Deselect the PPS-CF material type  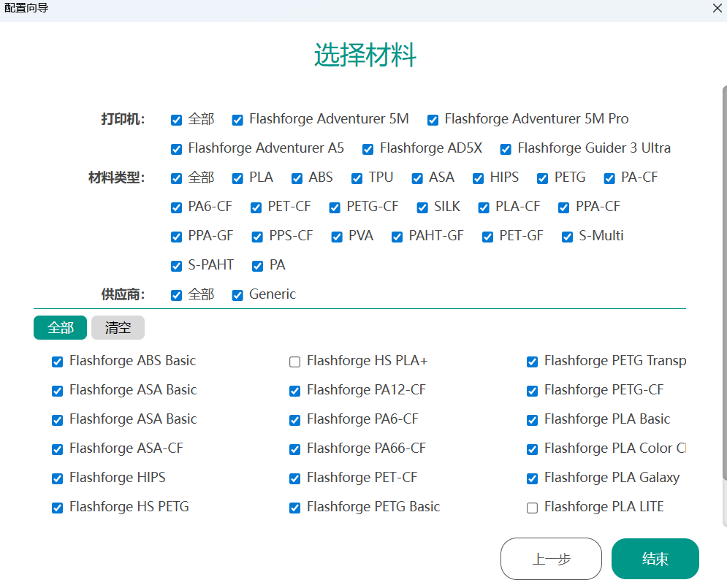257,237
